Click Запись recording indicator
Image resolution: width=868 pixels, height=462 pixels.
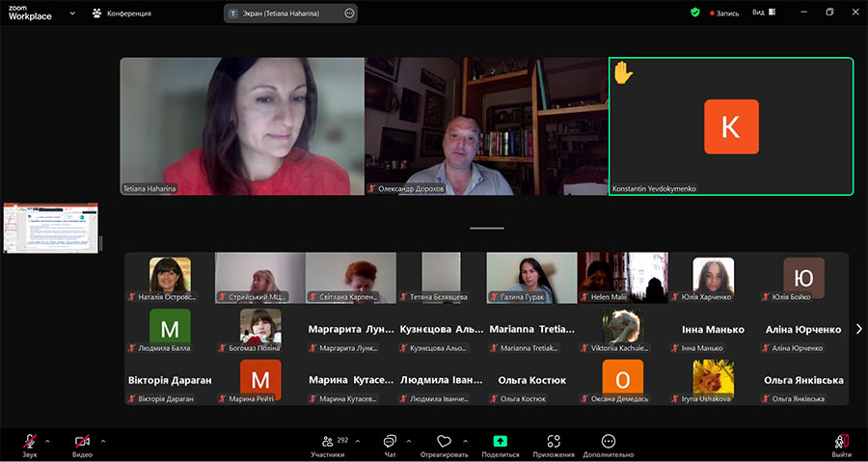pos(724,14)
